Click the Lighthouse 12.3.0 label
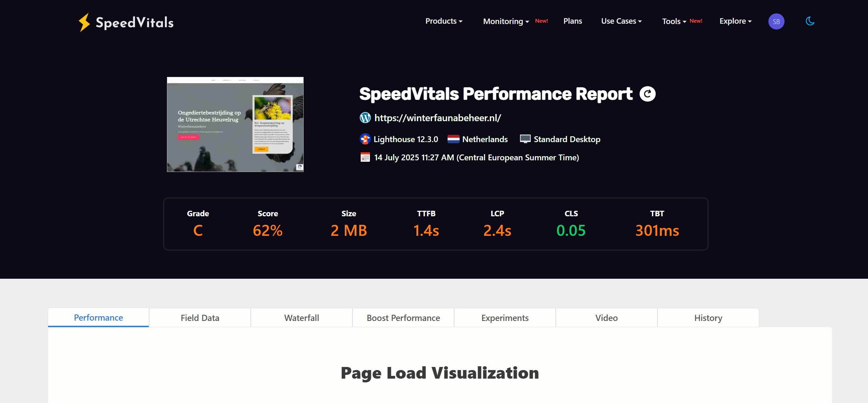This screenshot has width=868, height=403. click(x=406, y=139)
